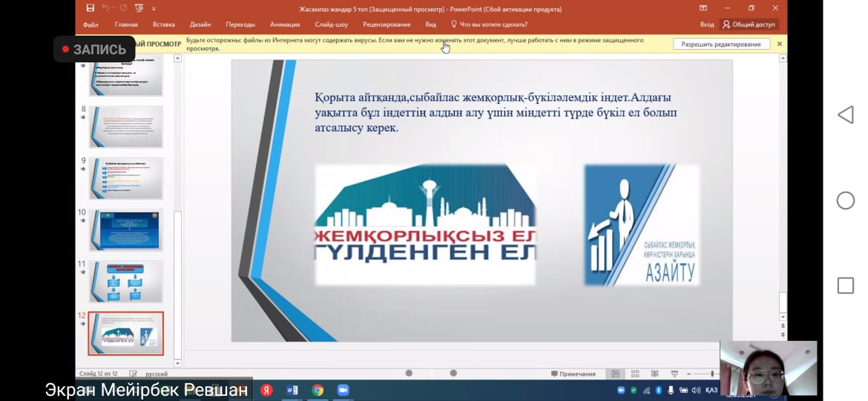Open Zoom app from the taskbar

pos(343,390)
